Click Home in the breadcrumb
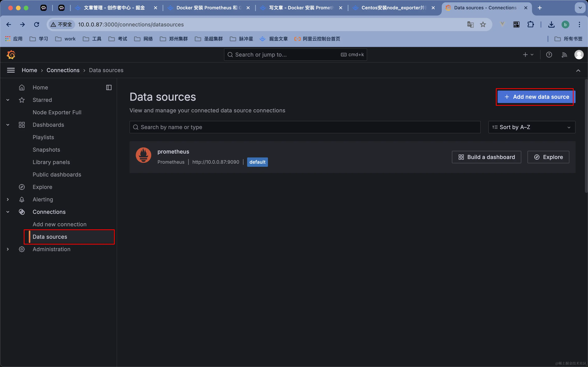This screenshot has width=588, height=367. (29, 70)
